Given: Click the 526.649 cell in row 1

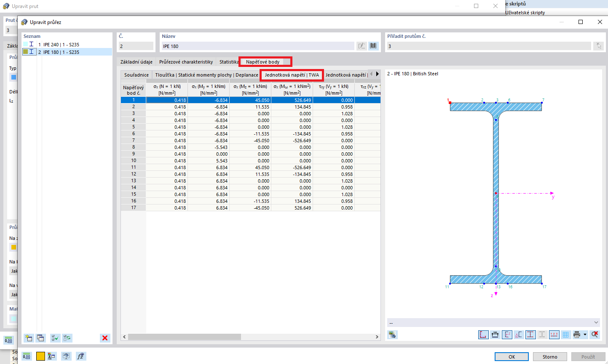Looking at the screenshot, I should click(292, 100).
